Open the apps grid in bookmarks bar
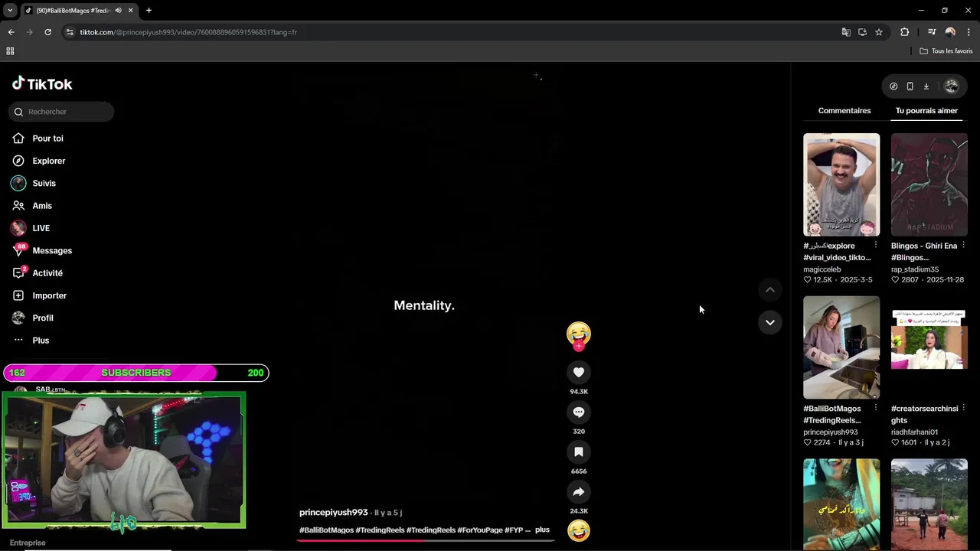The height and width of the screenshot is (551, 980). click(x=10, y=51)
